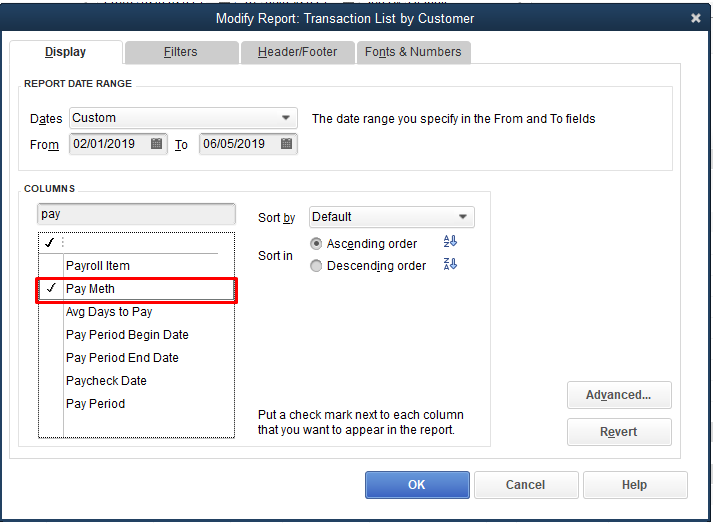The image size is (713, 524).
Task: Open the From date calendar picker
Action: point(157,144)
